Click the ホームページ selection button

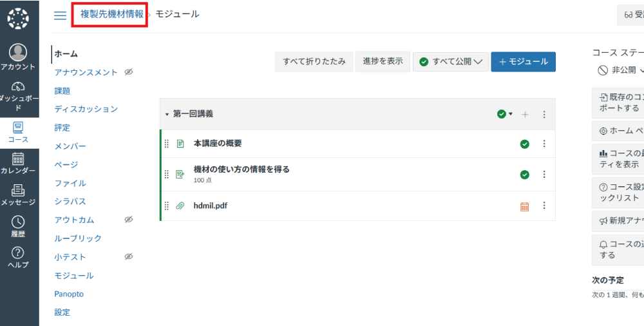pyautogui.click(x=618, y=131)
